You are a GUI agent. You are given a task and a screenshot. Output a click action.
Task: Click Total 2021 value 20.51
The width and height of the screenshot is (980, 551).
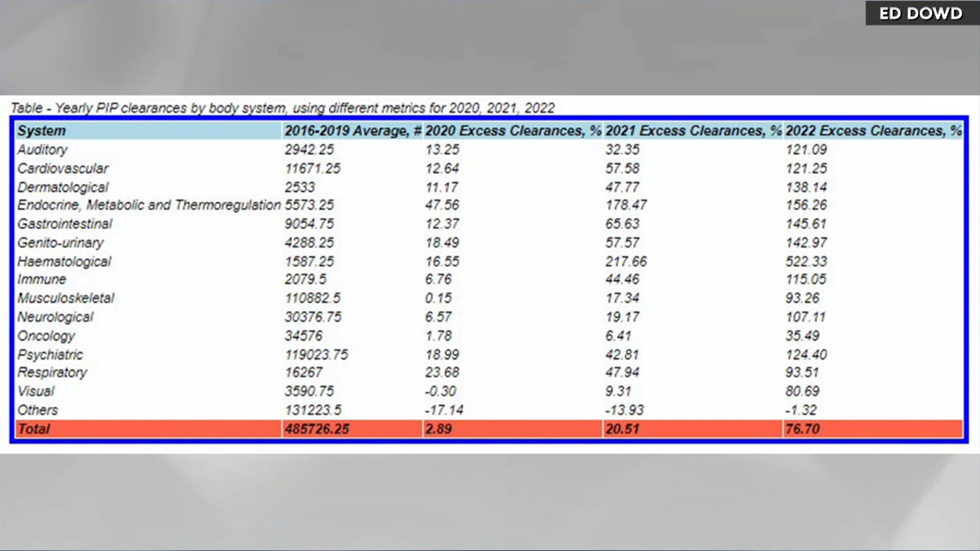[623, 429]
